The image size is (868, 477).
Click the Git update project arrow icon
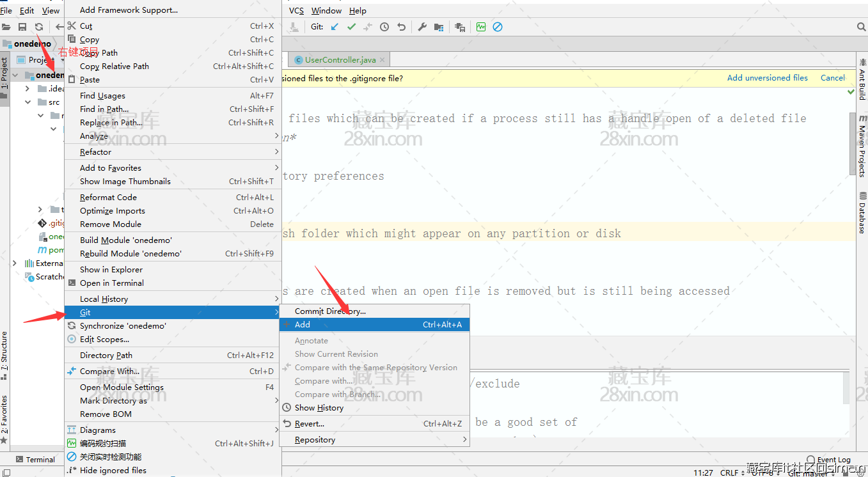point(335,27)
